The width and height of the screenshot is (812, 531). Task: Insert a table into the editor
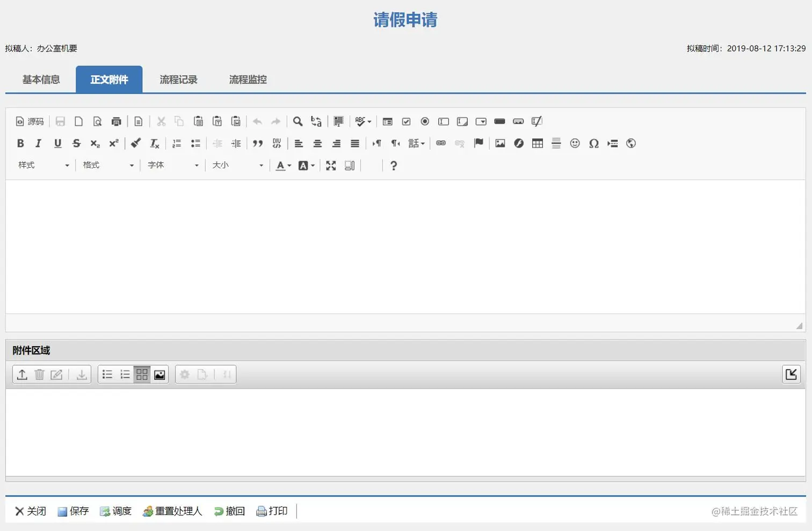(x=538, y=143)
